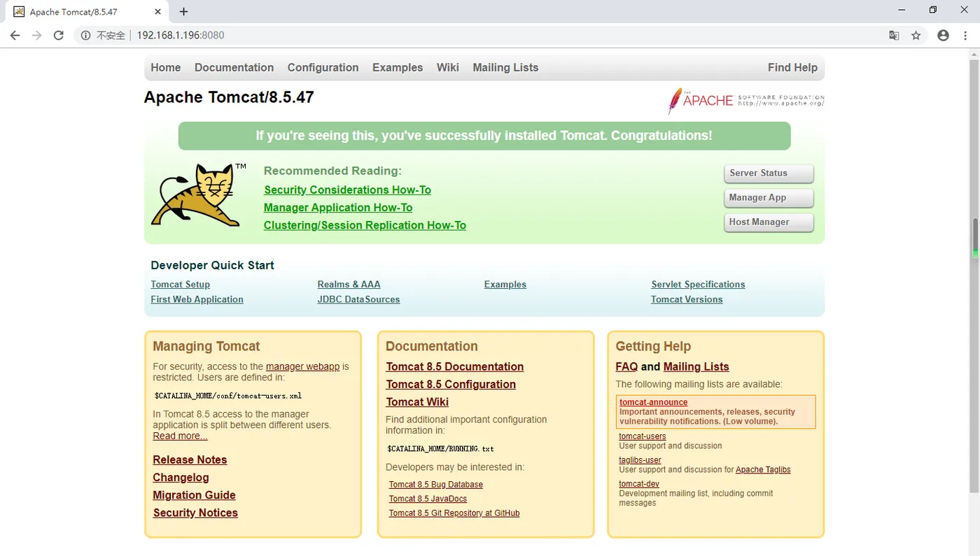Open Tomcat 8.5 Configuration link
This screenshot has height=556, width=980.
451,385
